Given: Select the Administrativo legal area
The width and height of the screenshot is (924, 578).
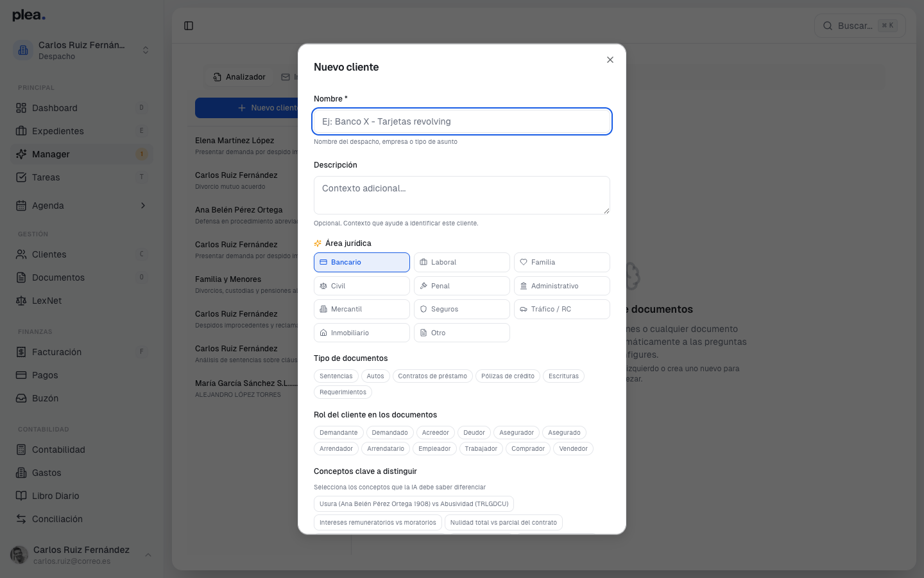Looking at the screenshot, I should [x=562, y=286].
